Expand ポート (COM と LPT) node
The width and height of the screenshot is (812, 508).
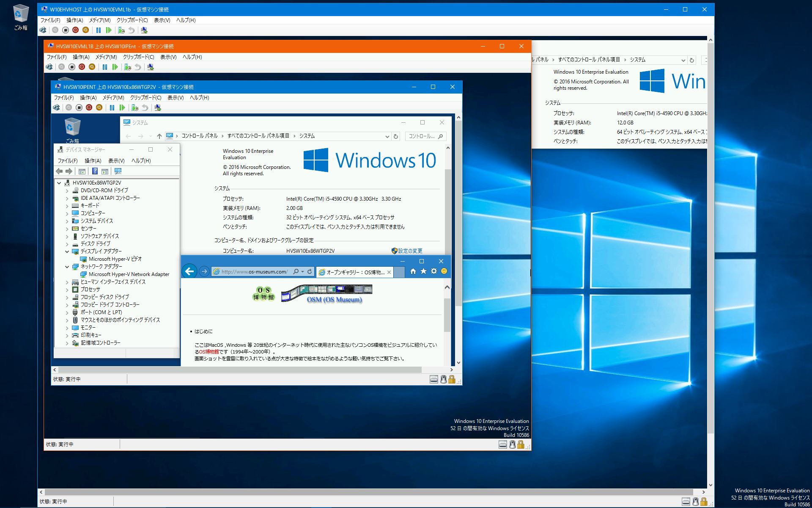pyautogui.click(x=67, y=312)
